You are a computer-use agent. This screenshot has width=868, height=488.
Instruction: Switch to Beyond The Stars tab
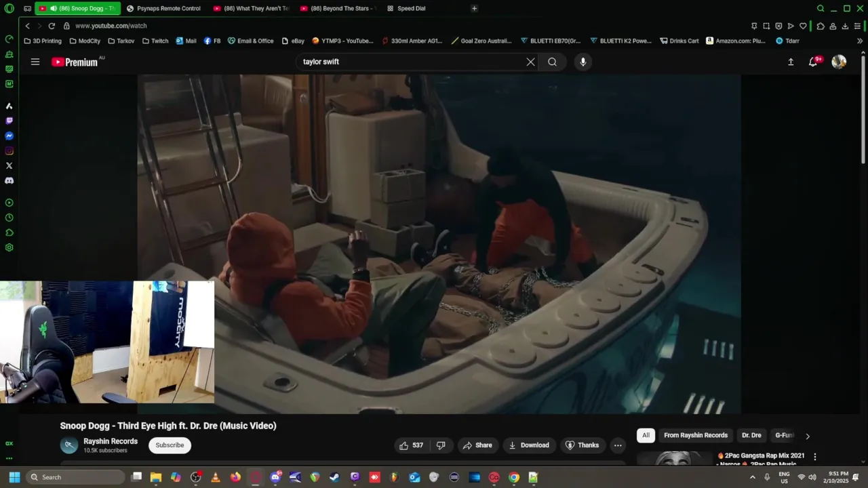pyautogui.click(x=337, y=8)
